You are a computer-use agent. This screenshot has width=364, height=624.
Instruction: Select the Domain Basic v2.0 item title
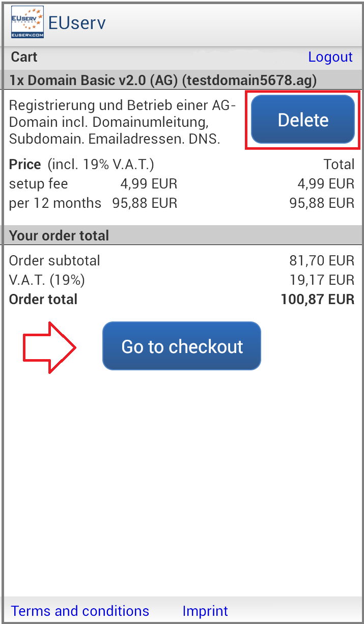(163, 80)
